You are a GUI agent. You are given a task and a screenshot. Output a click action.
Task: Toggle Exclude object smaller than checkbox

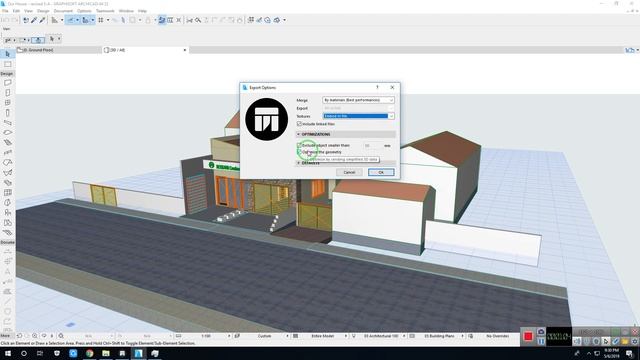[299, 145]
